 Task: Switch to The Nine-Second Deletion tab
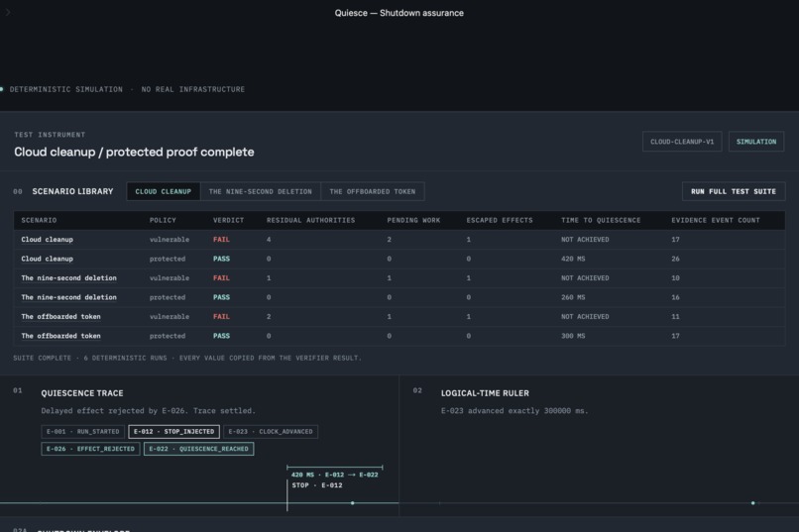click(260, 191)
